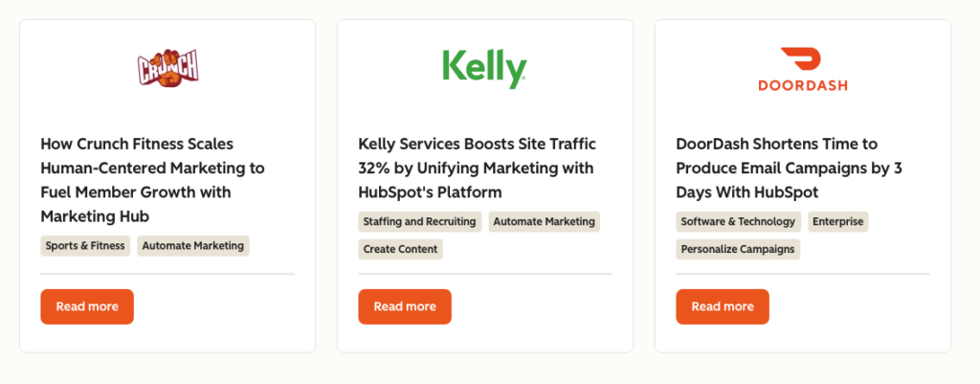Select the Create Content tag
This screenshot has width=980, height=384.
[x=400, y=249]
